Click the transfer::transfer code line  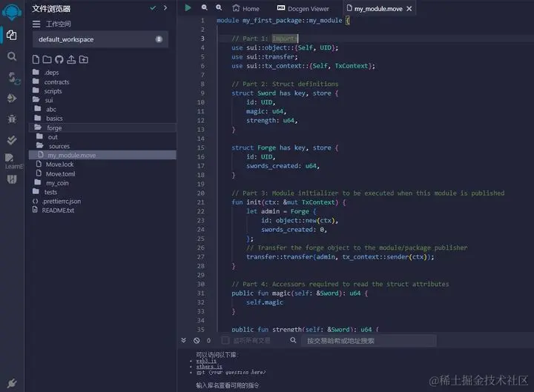pyautogui.click(x=340, y=257)
